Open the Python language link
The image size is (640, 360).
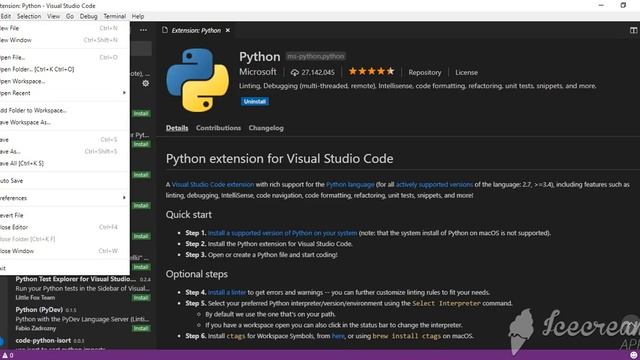[x=350, y=184]
